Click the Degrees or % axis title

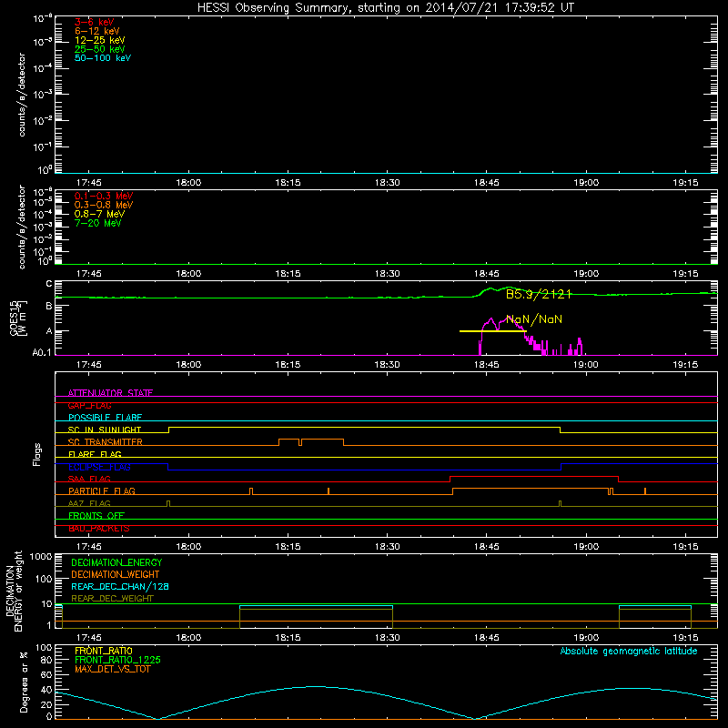click(x=24, y=682)
